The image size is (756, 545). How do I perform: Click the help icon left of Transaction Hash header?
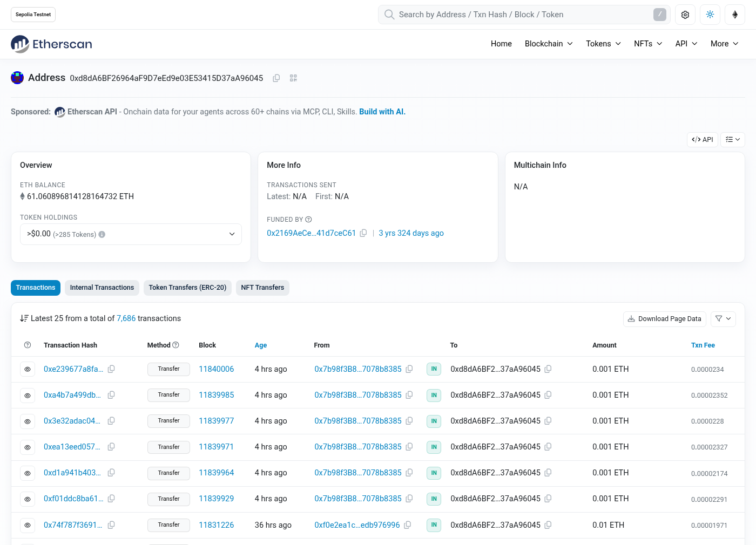[28, 345]
